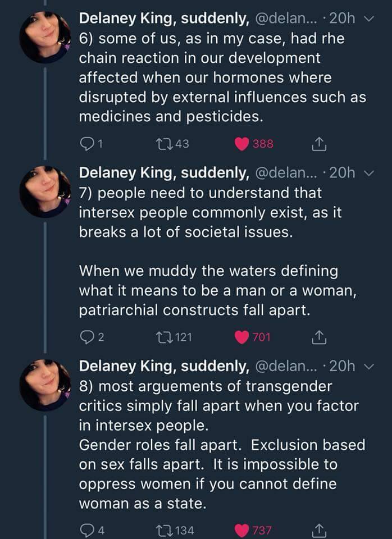Open the profile picture beside tweet 6

click(x=45, y=37)
